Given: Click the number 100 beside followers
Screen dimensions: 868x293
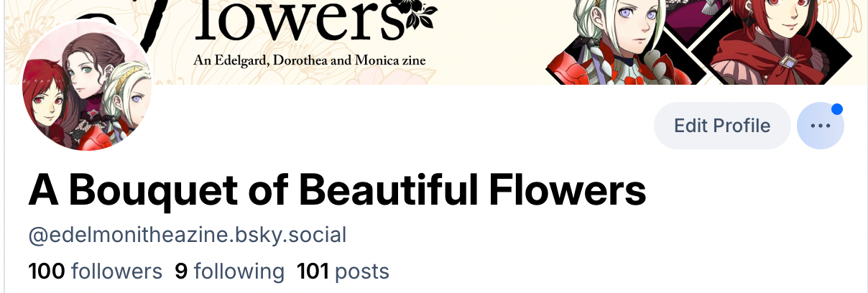Looking at the screenshot, I should (x=47, y=271).
